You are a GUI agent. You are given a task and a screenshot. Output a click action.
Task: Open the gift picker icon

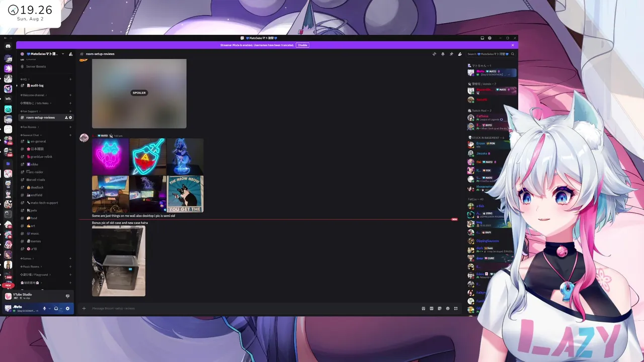[x=423, y=308]
